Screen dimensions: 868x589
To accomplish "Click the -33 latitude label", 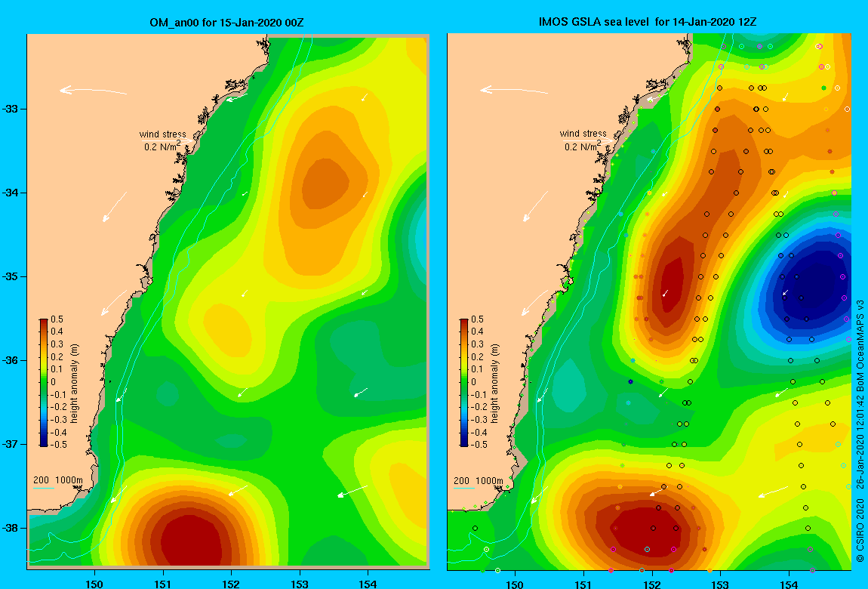I will pyautogui.click(x=11, y=109).
